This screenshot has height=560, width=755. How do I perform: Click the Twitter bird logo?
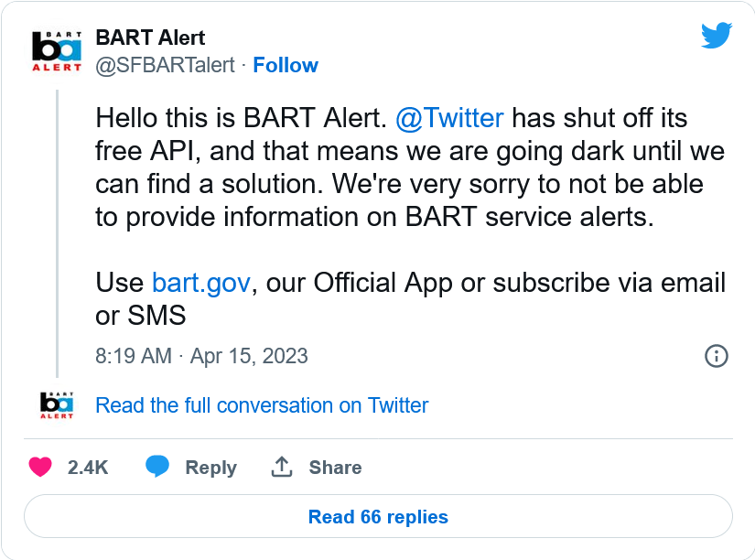[717, 36]
